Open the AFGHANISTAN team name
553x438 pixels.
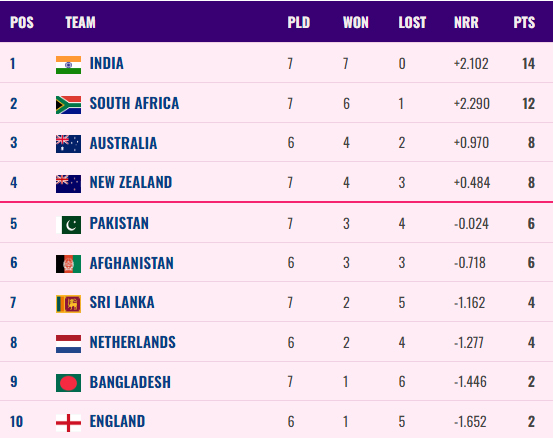click(132, 263)
